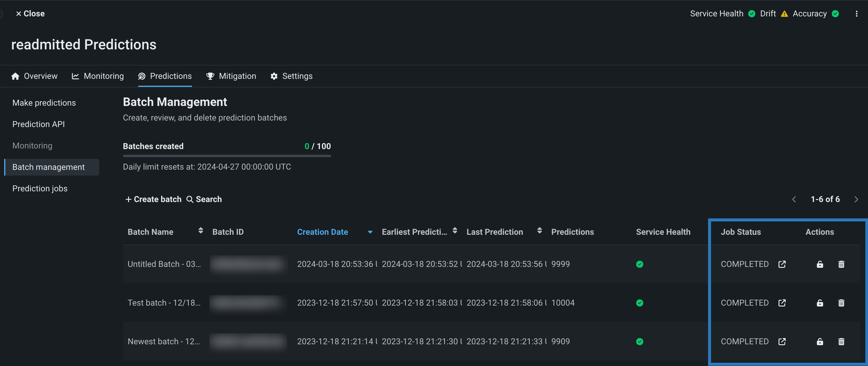Image resolution: width=868 pixels, height=366 pixels.
Task: Open Prediction jobs in sidebar
Action: pyautogui.click(x=40, y=189)
